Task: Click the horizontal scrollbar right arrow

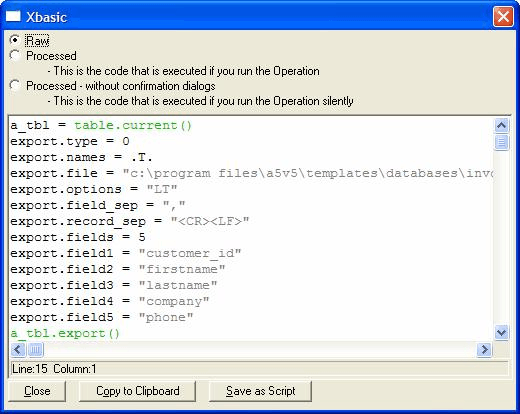Action: click(x=484, y=350)
